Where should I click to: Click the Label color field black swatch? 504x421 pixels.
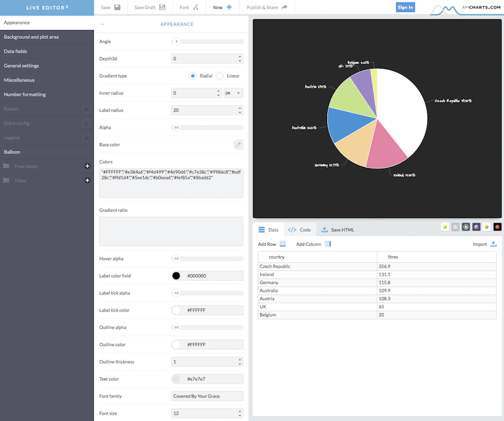point(176,276)
